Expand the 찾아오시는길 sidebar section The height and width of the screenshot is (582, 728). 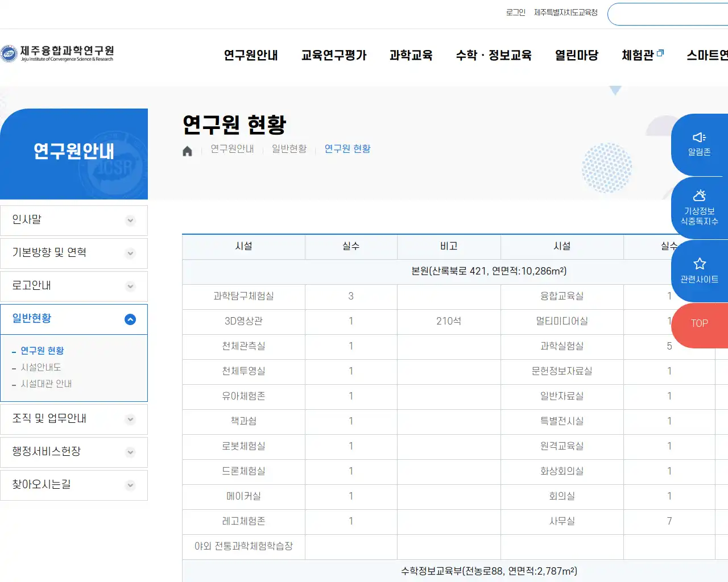(x=74, y=485)
